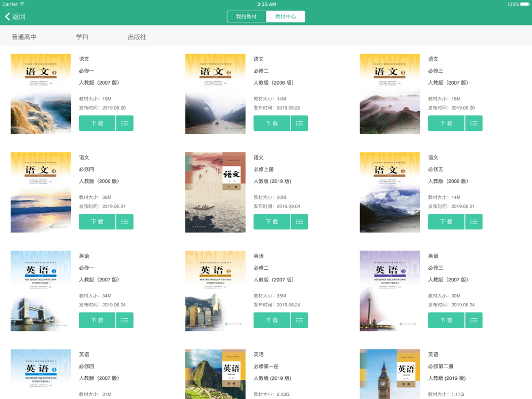Open the 语文 2 river gorge cover
The height and width of the screenshot is (399, 532).
[215, 94]
